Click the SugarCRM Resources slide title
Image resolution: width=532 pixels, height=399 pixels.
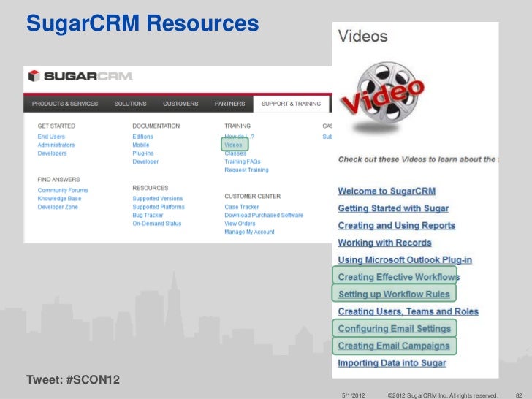pyautogui.click(x=142, y=23)
